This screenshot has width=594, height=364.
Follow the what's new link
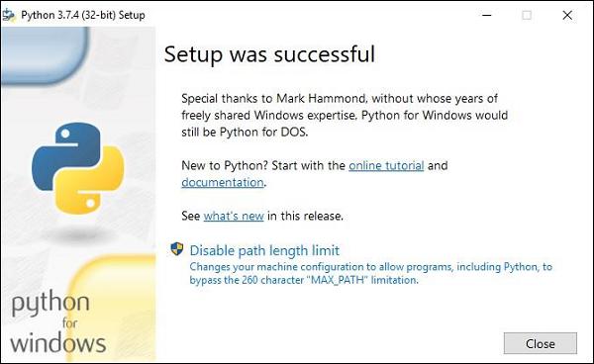234,216
